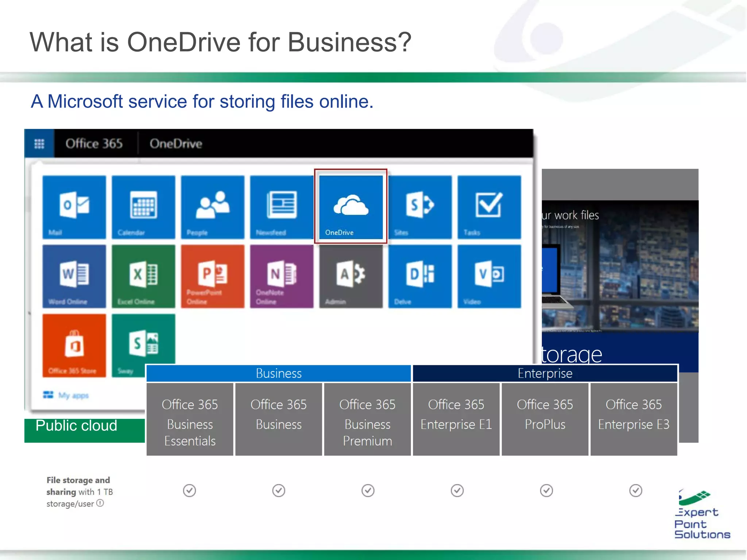Open the Office 365 Store tile
The width and height of the screenshot is (747, 560).
click(74, 345)
